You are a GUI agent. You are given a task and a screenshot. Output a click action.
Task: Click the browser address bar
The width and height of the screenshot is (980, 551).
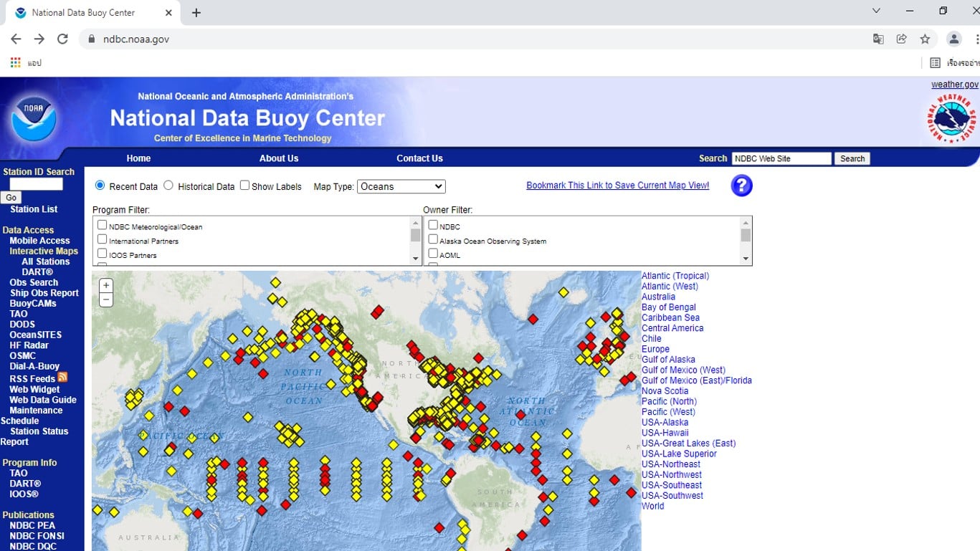click(473, 39)
